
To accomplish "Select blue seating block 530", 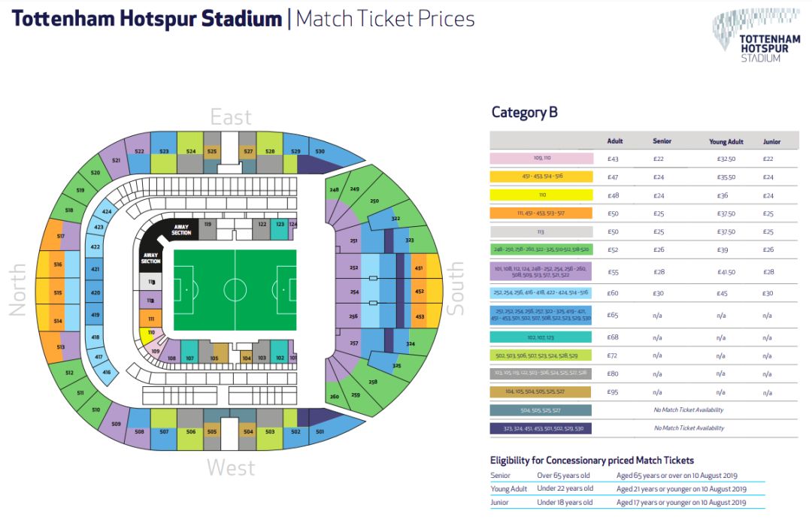I will [x=332, y=153].
